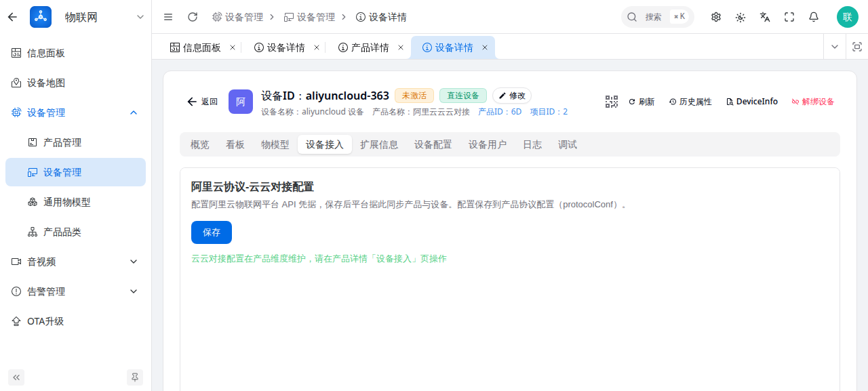Expand the 音视频 sidebar group
Viewport: 868px width, 391px height.
click(75, 262)
